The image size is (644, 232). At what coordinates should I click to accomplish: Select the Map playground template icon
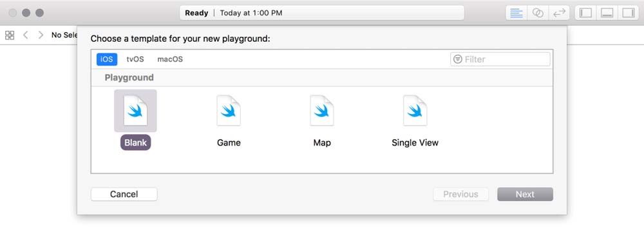tap(322, 111)
